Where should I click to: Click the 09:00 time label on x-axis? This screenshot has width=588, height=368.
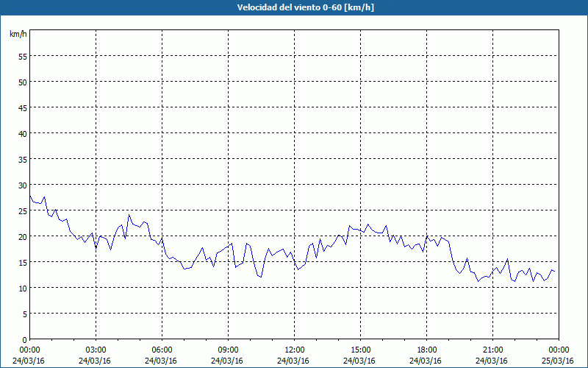[228, 350]
